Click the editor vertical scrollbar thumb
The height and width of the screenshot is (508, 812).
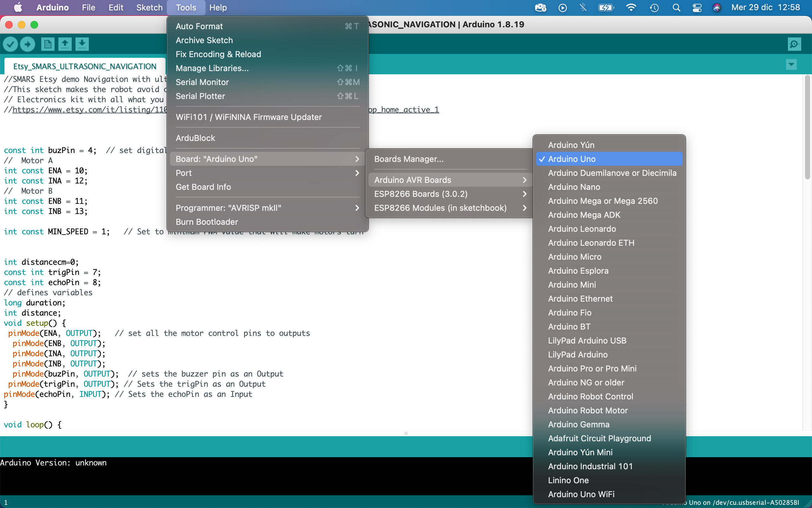[807, 128]
